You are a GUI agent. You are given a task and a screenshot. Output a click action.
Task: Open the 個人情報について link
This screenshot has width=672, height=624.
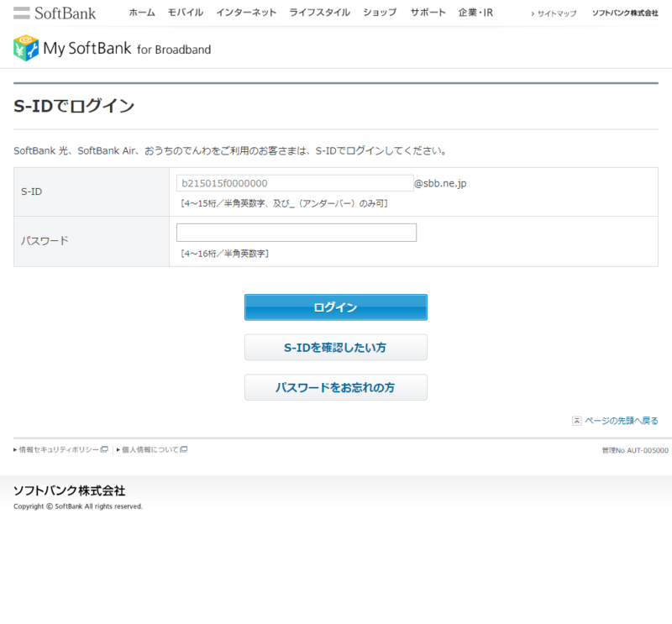tap(150, 449)
